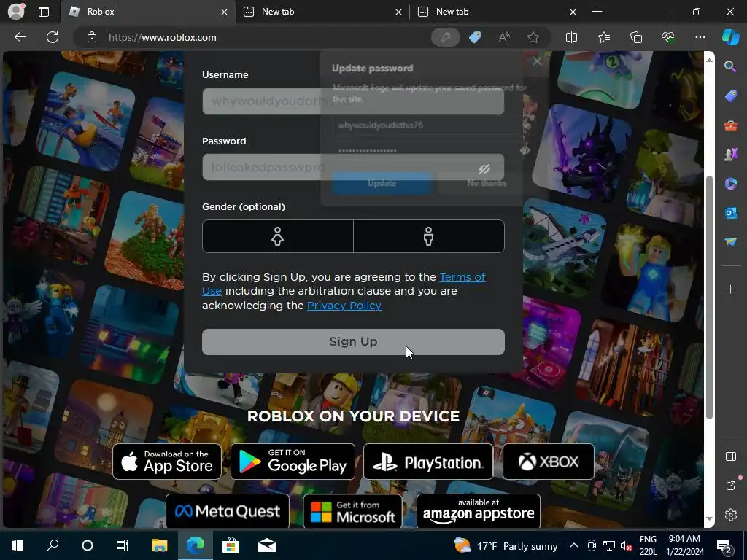Open Download on the App Store badge
The width and height of the screenshot is (747, 560).
(167, 462)
